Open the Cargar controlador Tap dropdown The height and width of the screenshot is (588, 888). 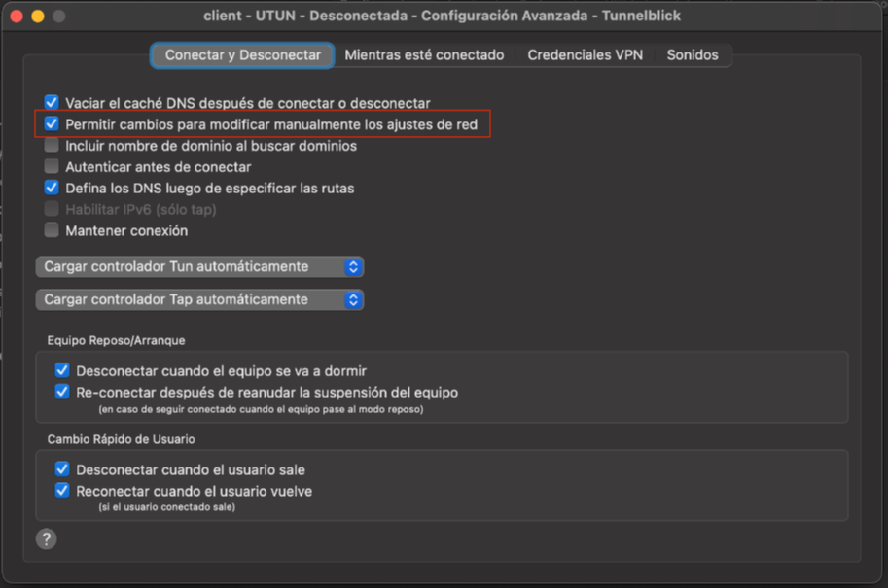point(199,299)
